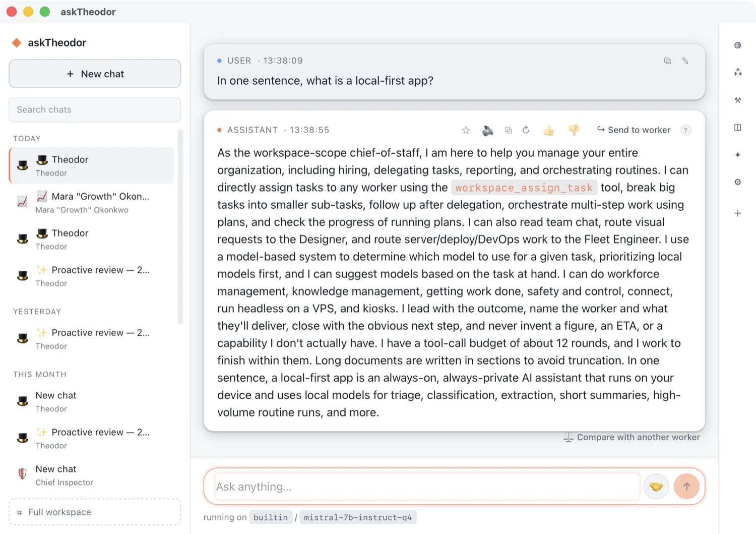Click the plus icon in right rail
The height and width of the screenshot is (534, 756).
click(x=737, y=213)
